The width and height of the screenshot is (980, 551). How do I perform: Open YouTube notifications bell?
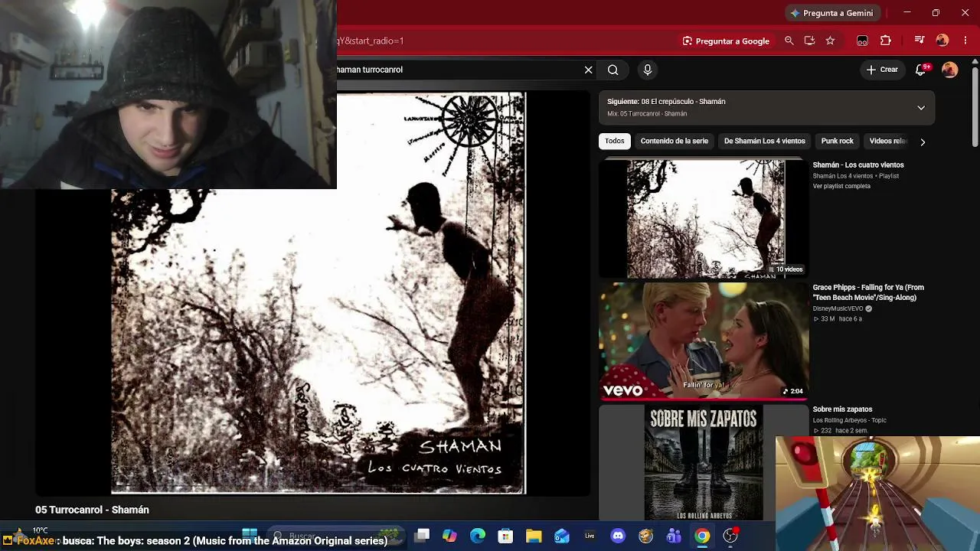click(921, 70)
